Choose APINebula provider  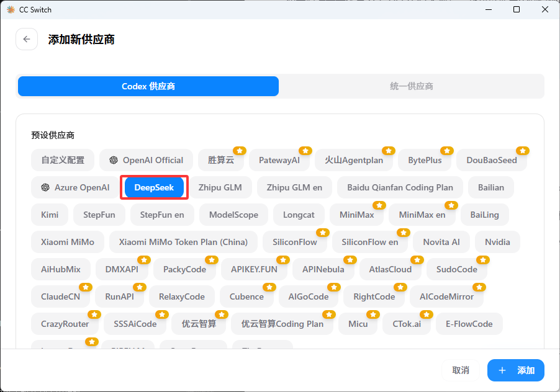tap(323, 269)
